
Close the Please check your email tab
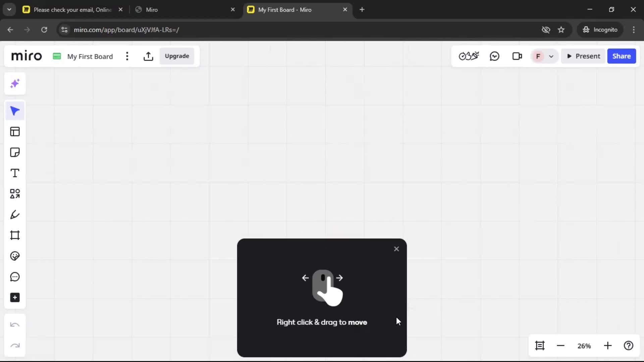pyautogui.click(x=121, y=10)
